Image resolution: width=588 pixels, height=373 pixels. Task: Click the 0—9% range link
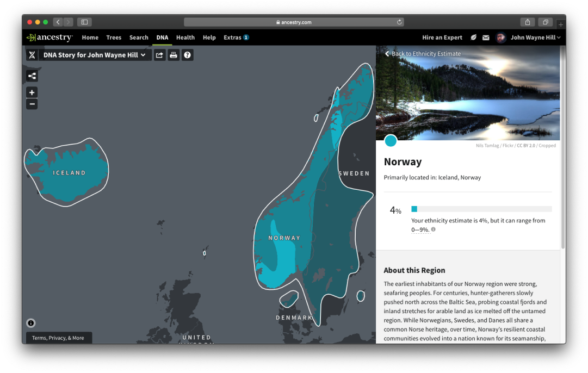(x=419, y=230)
